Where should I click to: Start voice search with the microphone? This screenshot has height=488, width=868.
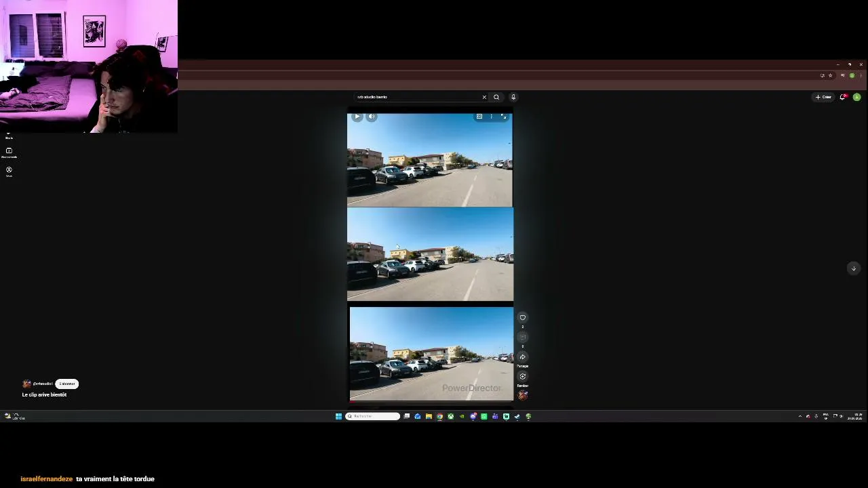[x=513, y=97]
